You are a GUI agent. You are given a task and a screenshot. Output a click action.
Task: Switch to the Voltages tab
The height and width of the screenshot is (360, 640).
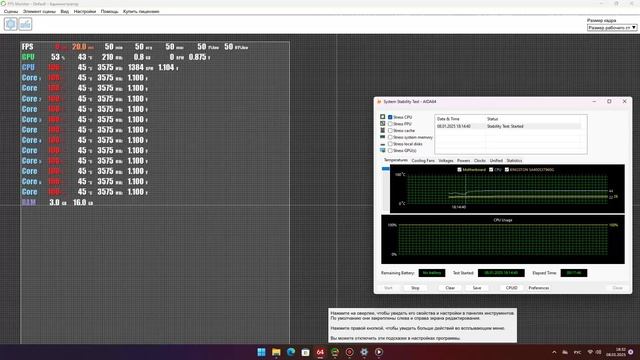pos(446,161)
